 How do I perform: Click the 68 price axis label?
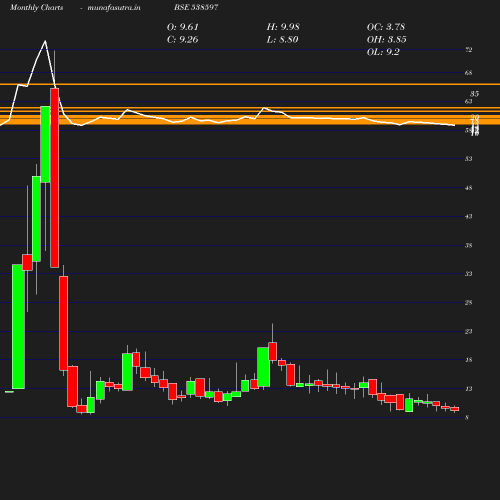tap(469, 73)
